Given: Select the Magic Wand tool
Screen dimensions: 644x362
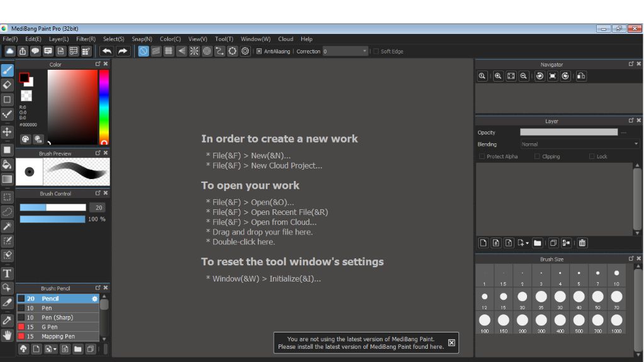Looking at the screenshot, I should click(7, 226).
